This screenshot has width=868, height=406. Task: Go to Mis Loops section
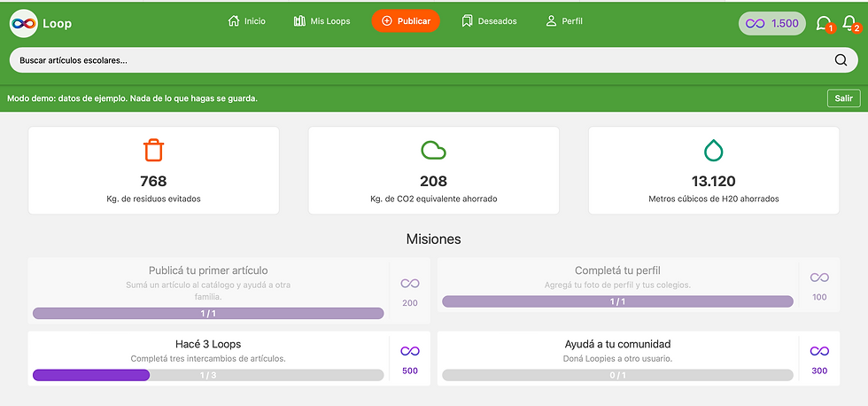point(322,21)
